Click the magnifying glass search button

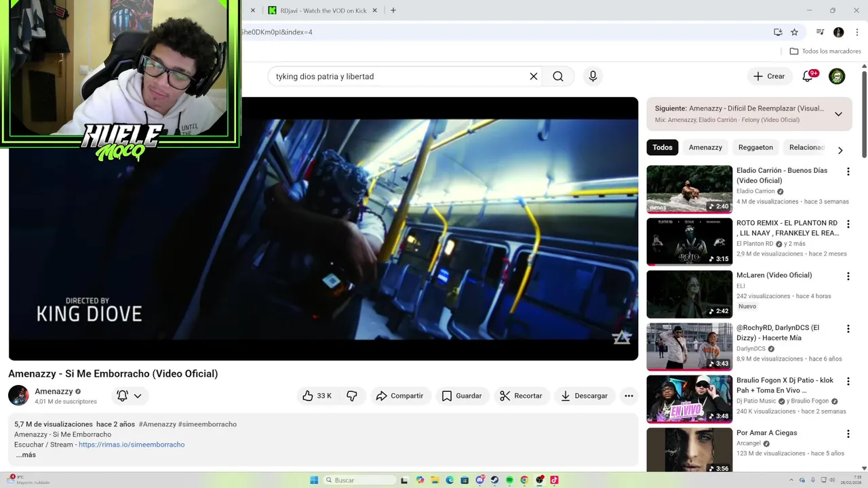pyautogui.click(x=558, y=77)
